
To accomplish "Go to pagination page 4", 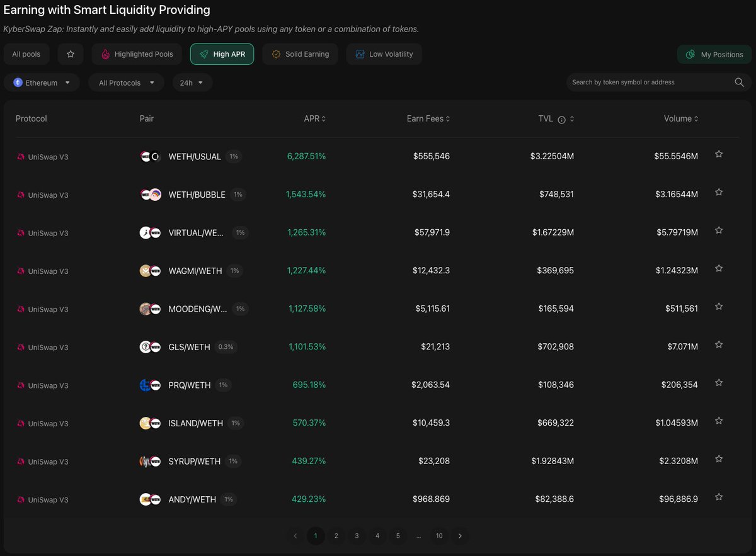I will (377, 536).
